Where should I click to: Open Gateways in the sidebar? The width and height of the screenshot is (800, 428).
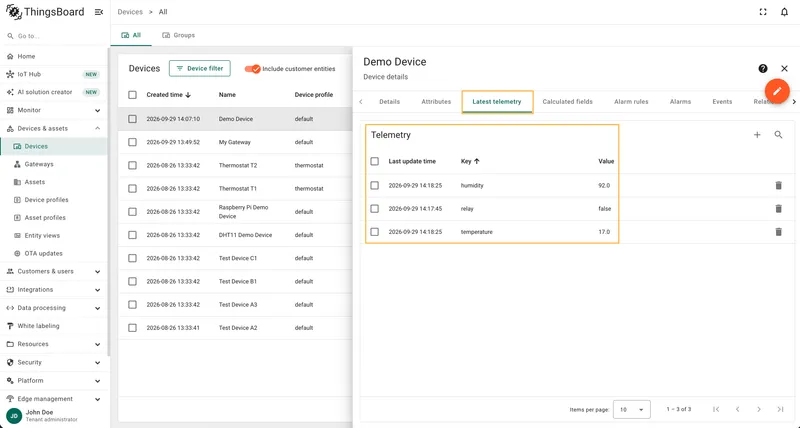pyautogui.click(x=54, y=164)
